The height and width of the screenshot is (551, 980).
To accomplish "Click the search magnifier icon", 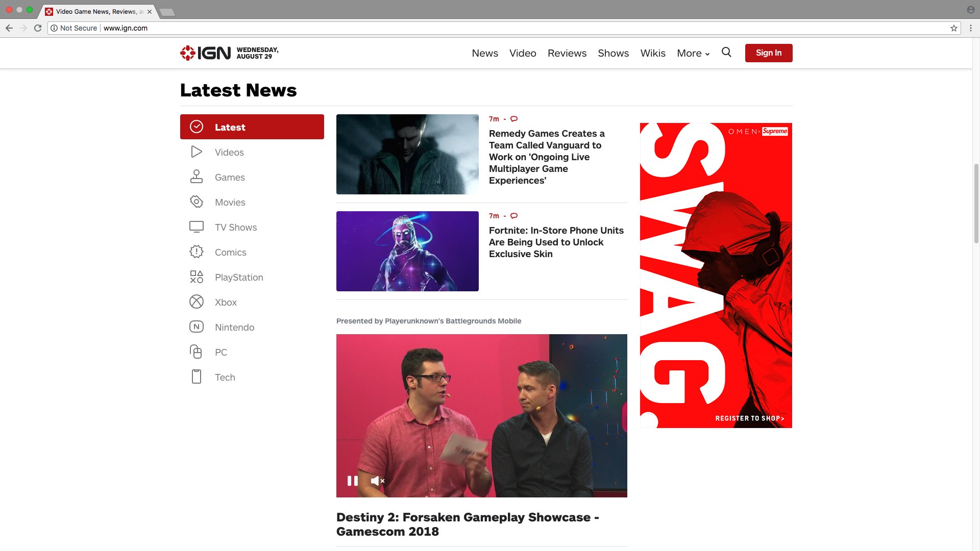I will pyautogui.click(x=726, y=52).
